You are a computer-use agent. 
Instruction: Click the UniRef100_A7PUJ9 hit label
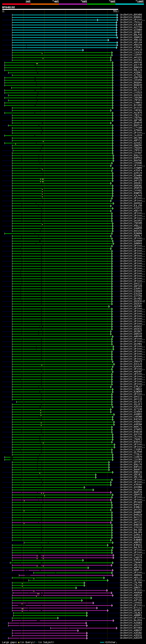(131, 50)
